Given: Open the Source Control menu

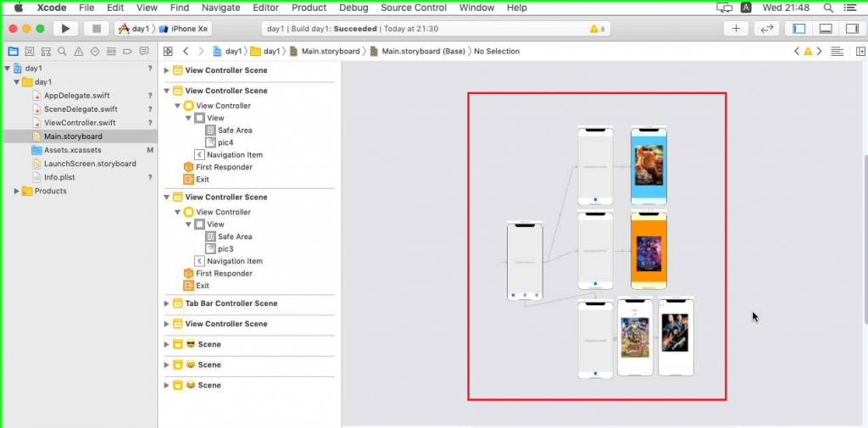Looking at the screenshot, I should 414,8.
